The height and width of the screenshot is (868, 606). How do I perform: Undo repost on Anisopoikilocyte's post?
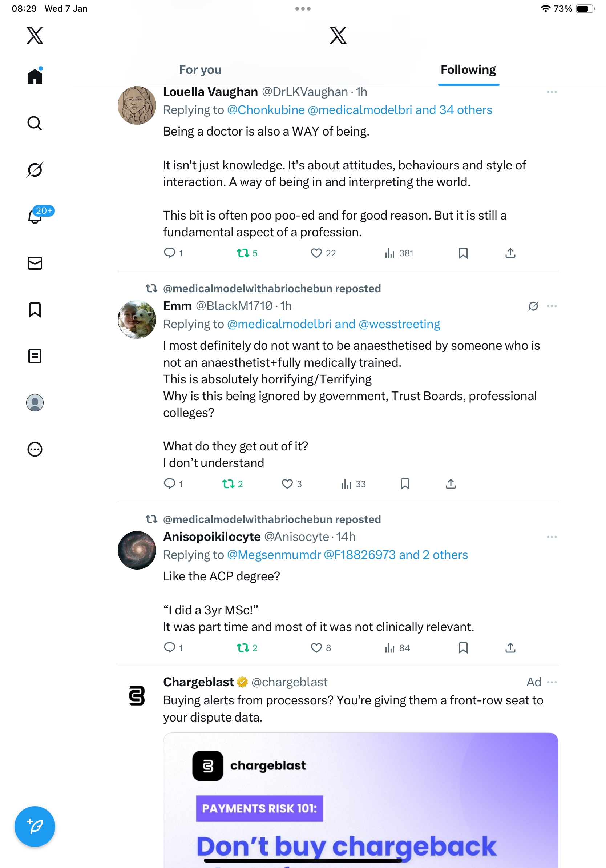tap(243, 648)
